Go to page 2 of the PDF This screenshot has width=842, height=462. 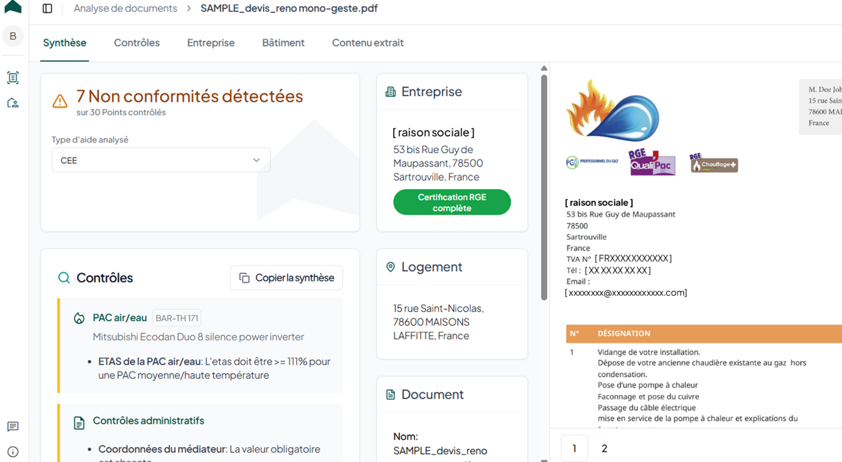604,448
